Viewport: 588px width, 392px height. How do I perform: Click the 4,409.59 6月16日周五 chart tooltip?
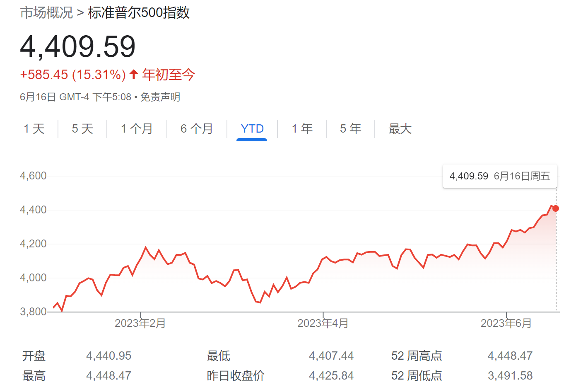tap(500, 176)
